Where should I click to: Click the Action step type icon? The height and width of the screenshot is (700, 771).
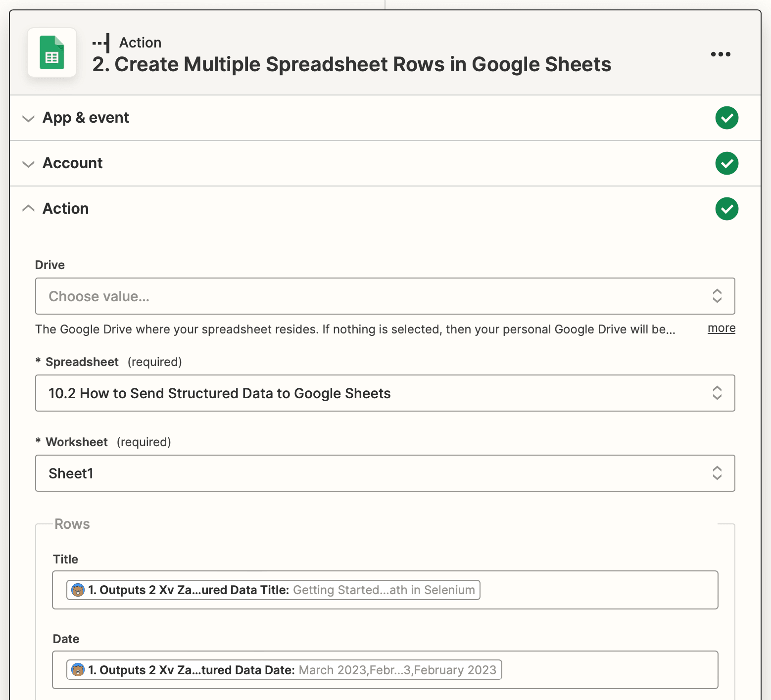pyautogui.click(x=101, y=43)
